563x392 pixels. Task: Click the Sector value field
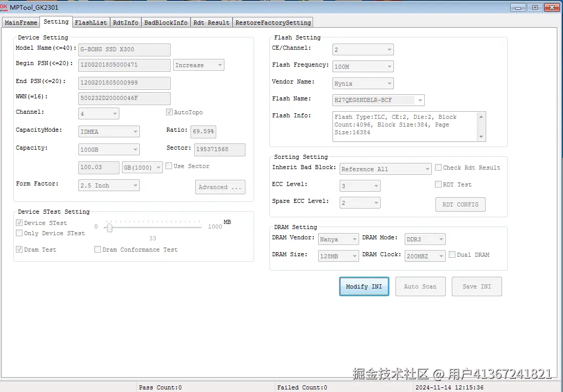click(220, 150)
